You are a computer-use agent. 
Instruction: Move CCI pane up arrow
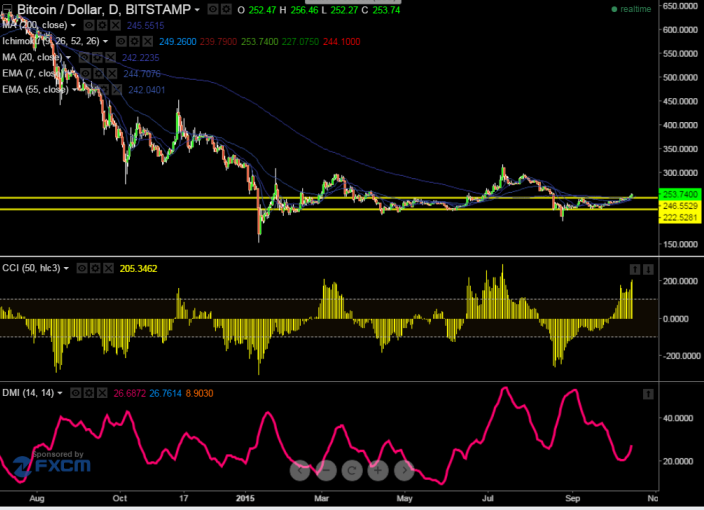pos(635,269)
